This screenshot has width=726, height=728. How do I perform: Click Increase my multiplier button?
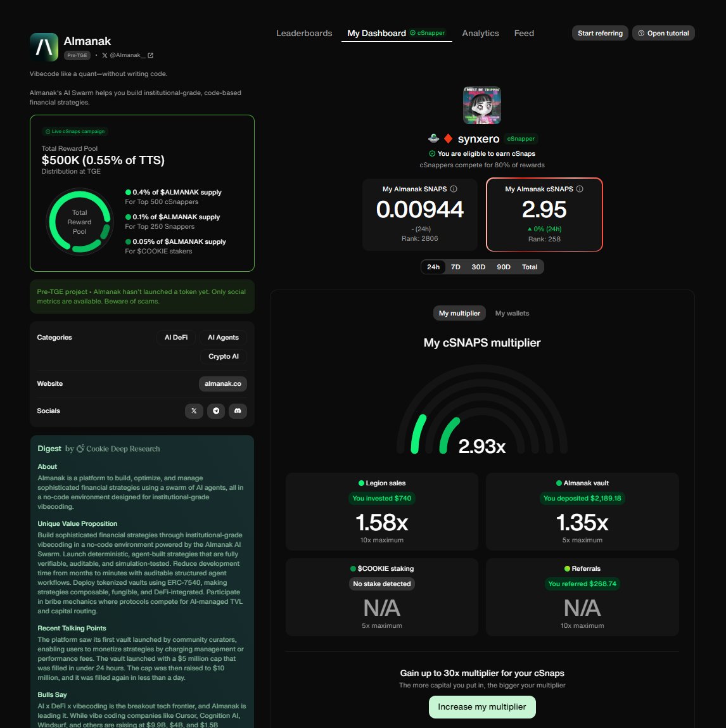coord(482,707)
